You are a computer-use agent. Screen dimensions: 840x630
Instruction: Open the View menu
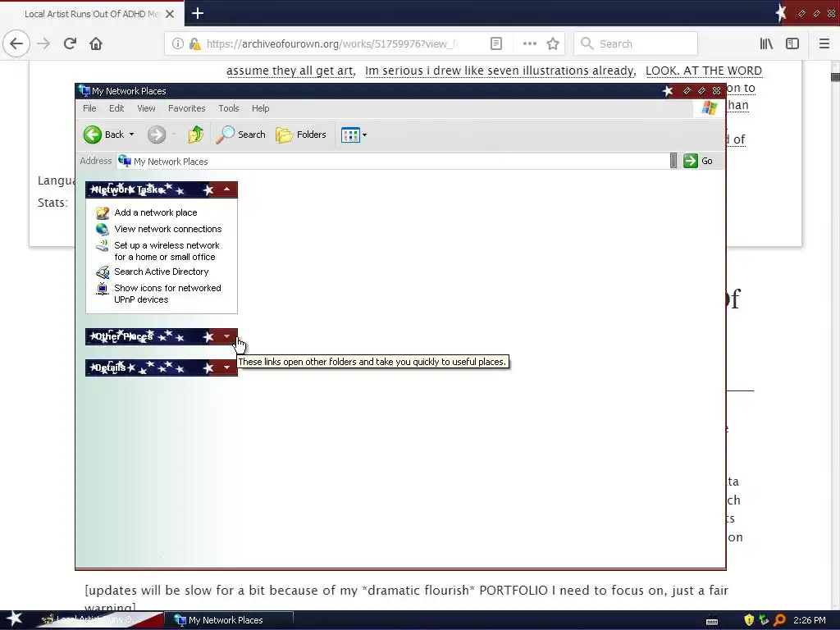(x=146, y=108)
